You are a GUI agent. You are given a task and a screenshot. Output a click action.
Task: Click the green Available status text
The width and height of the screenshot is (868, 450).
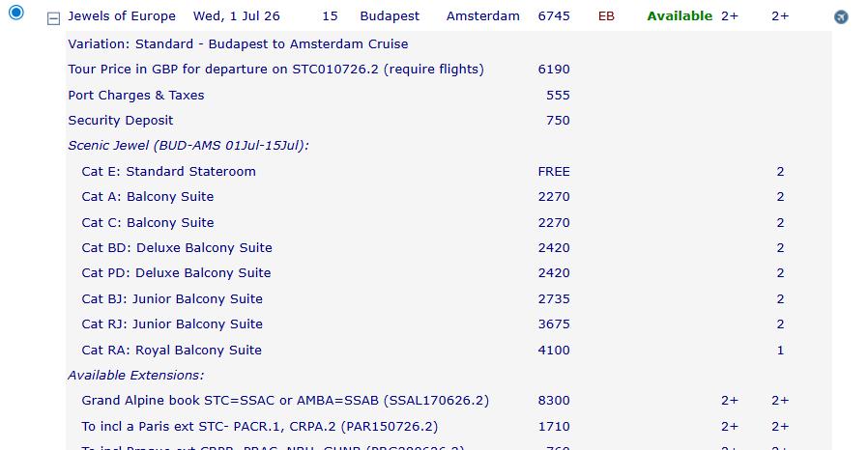(680, 16)
